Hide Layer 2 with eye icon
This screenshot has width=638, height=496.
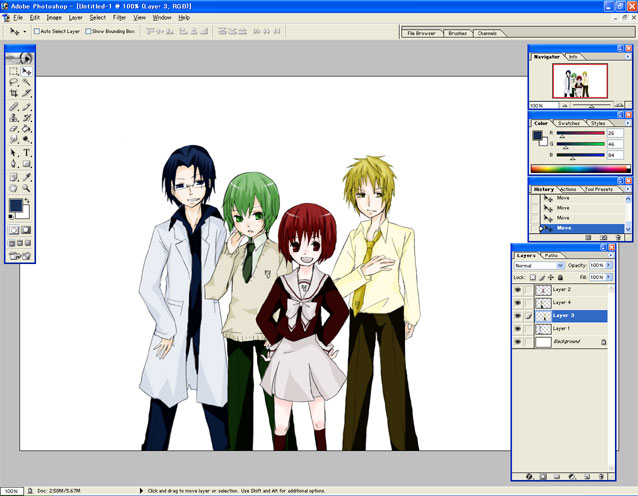click(518, 290)
